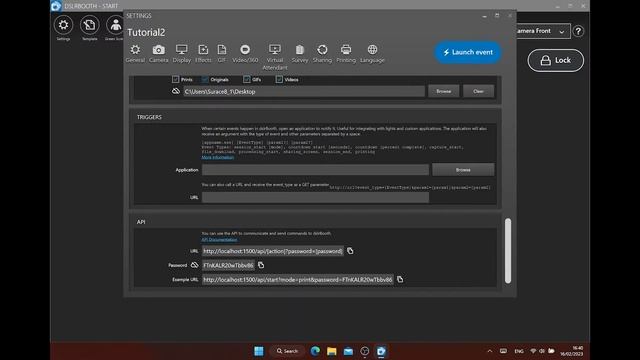The image size is (640, 360).
Task: Click the API Password field
Action: pyautogui.click(x=228, y=265)
